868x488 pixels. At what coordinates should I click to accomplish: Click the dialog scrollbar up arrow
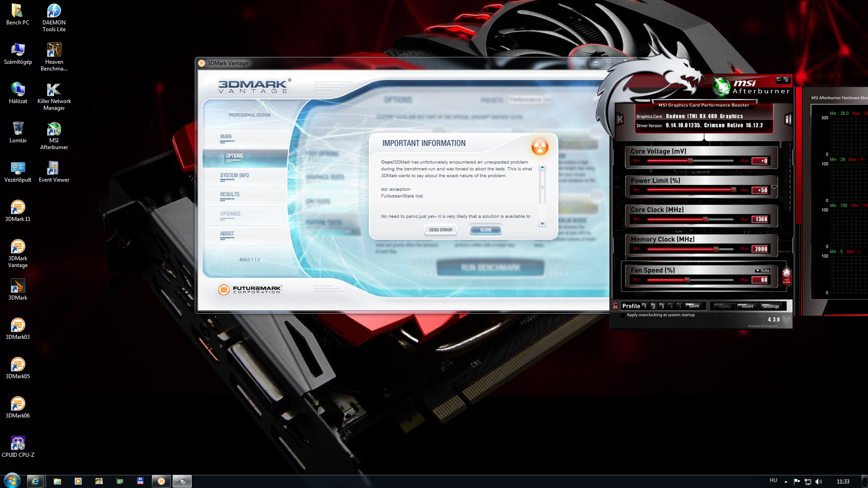[542, 167]
